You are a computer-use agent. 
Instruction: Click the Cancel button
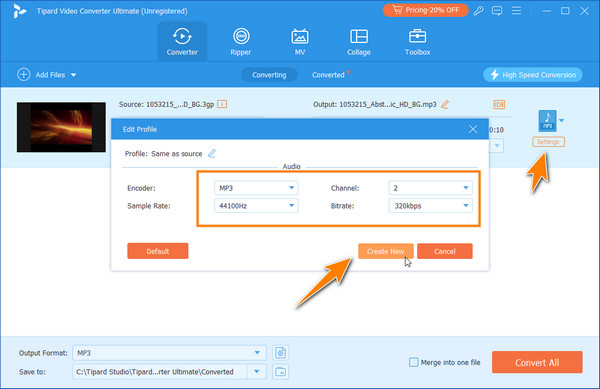click(445, 251)
